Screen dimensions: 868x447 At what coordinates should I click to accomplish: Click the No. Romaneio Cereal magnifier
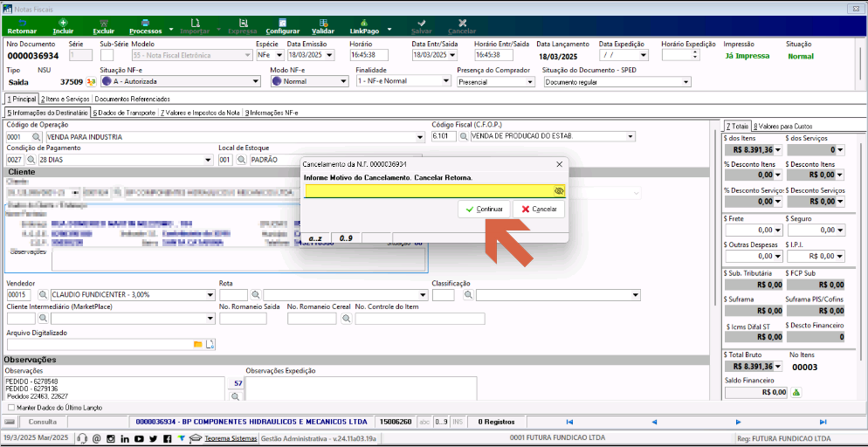click(346, 319)
